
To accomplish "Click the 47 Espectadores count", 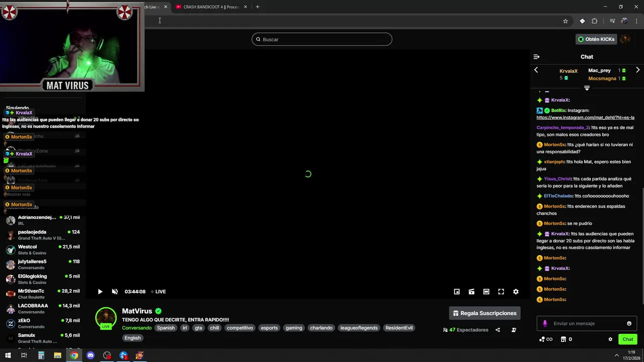I will [465, 330].
